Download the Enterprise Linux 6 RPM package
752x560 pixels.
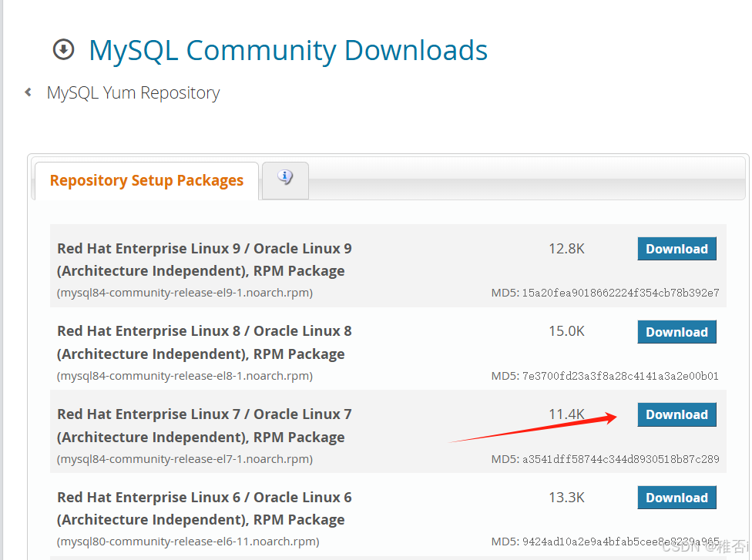pyautogui.click(x=676, y=498)
